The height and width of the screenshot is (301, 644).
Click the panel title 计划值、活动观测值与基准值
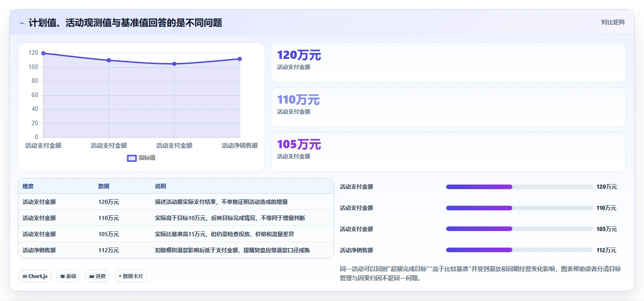pyautogui.click(x=125, y=23)
